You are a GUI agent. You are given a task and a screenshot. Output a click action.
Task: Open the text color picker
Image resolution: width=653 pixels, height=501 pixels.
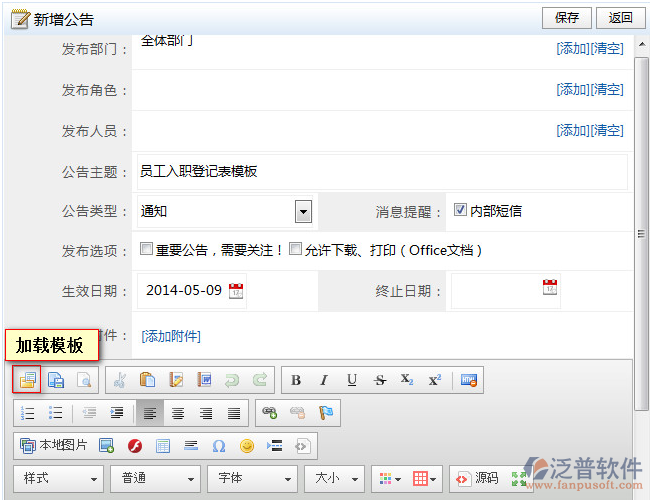pyautogui.click(x=389, y=479)
